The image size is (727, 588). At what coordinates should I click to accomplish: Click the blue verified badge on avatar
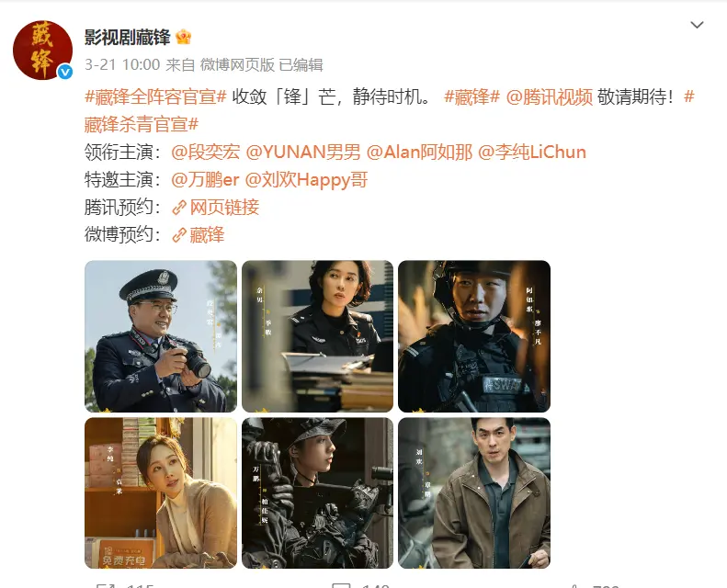(65, 72)
